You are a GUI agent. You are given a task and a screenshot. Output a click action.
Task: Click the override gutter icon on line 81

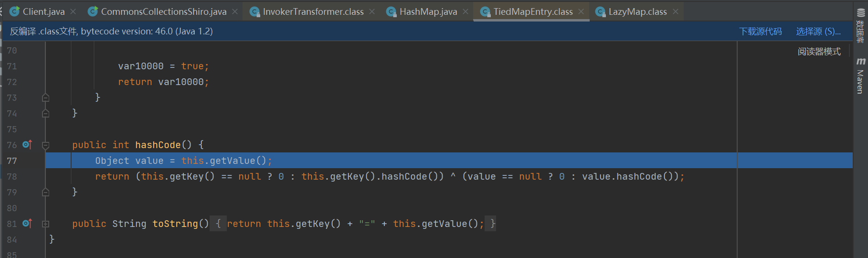pos(27,223)
